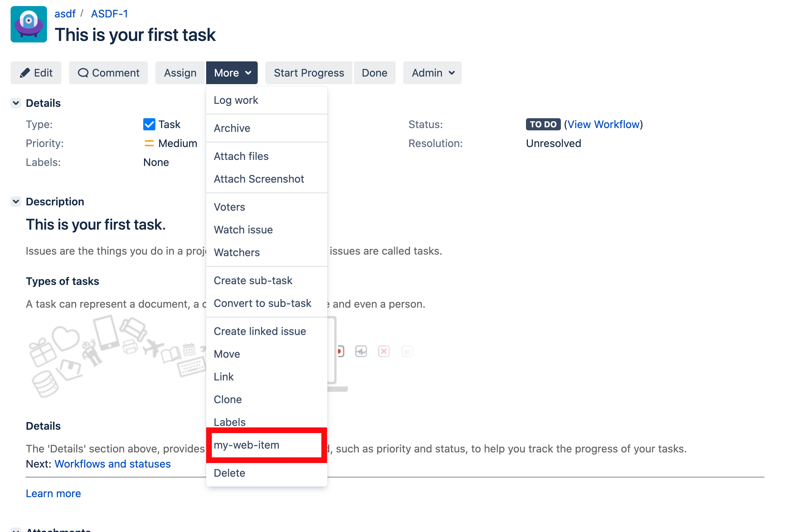Click the Comment button
This screenshot has width=789, height=532.
[x=108, y=73]
